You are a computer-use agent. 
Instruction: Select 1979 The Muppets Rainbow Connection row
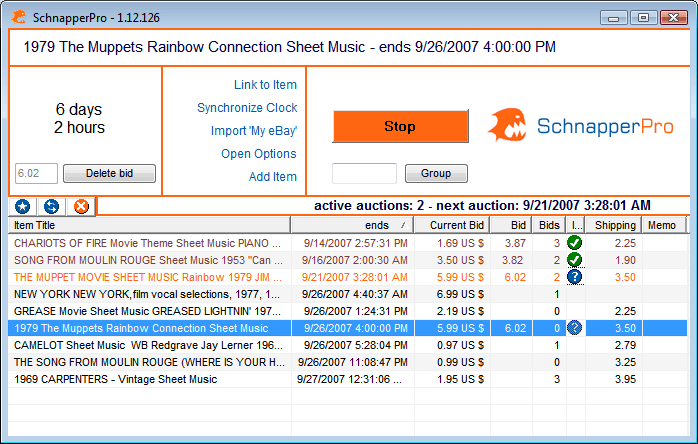pos(348,328)
